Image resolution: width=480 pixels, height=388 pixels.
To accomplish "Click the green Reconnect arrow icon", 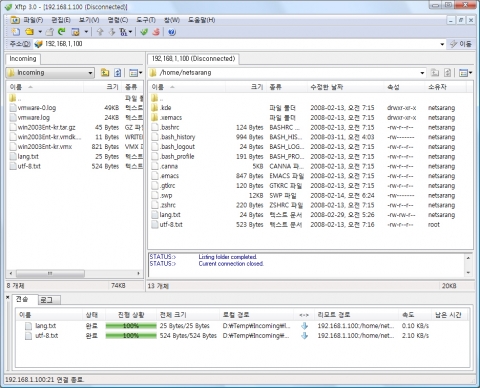I will point(62,32).
